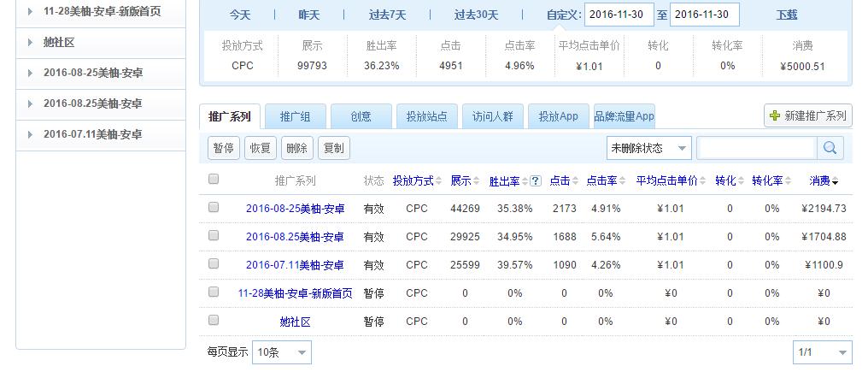Click the ¥2194.73 spend cell
Screen dimensions: 868x378
coord(824,209)
